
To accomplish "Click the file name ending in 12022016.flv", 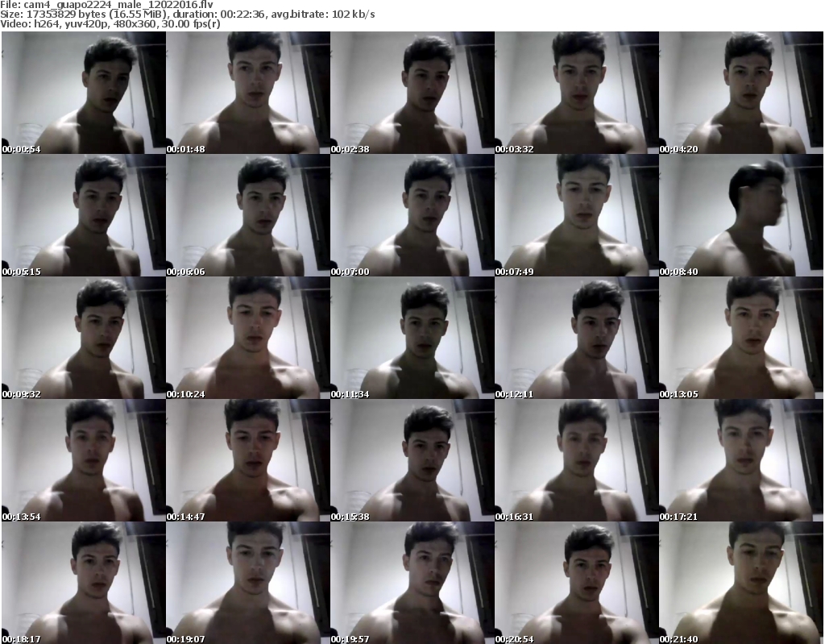I will 118,5.
